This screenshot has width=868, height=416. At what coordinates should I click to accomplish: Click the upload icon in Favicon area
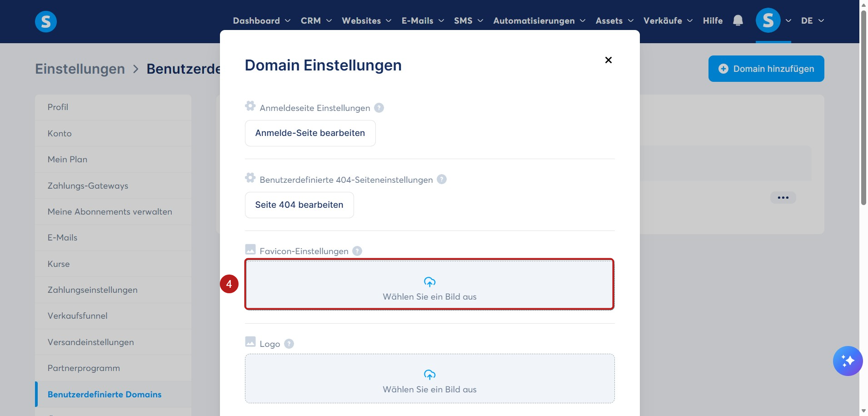(x=429, y=282)
